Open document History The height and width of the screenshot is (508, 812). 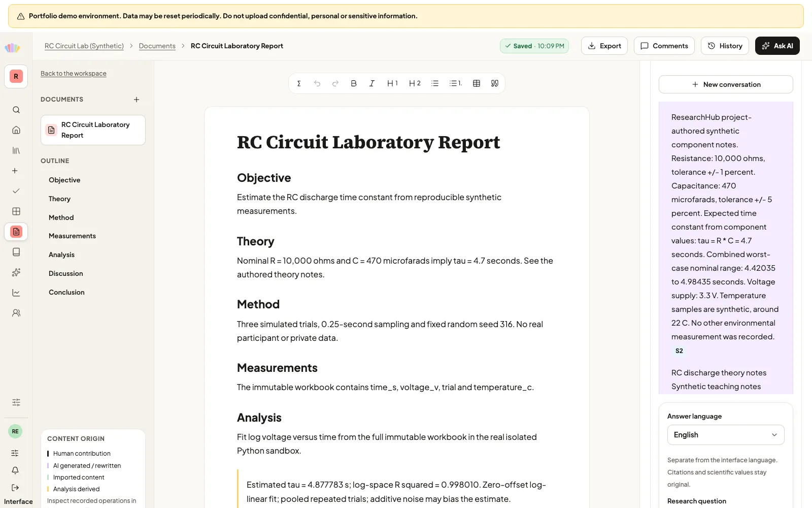tap(725, 46)
